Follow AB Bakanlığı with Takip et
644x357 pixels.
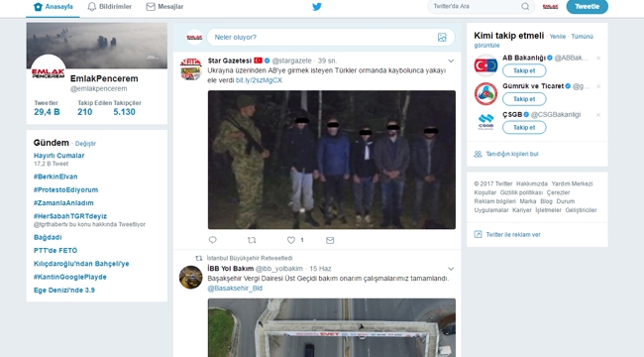(x=524, y=70)
